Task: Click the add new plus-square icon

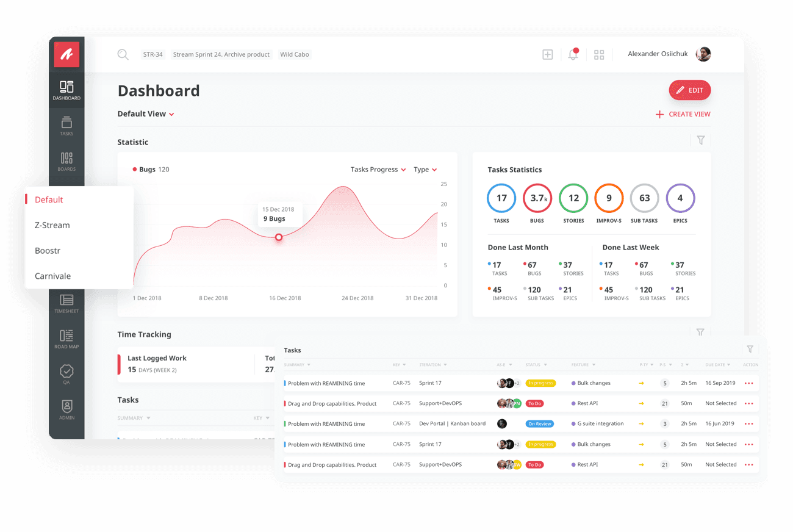Action: point(547,54)
